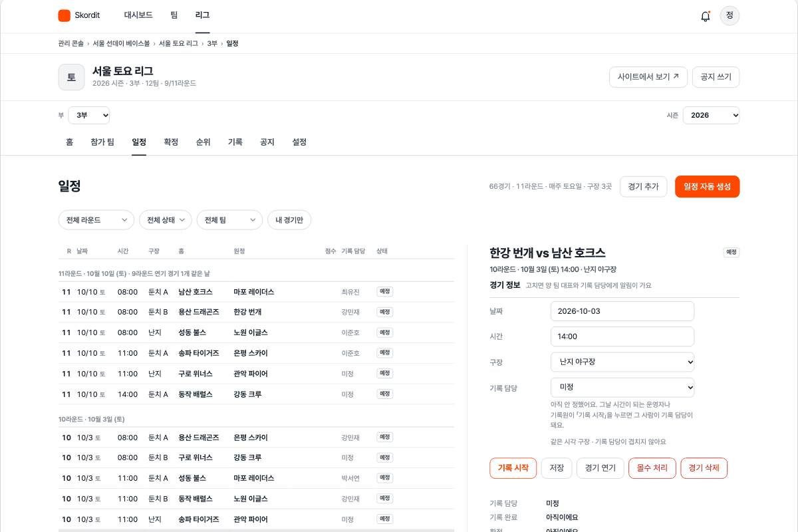Click 예정 badge in match detail header
The height and width of the screenshot is (532, 798).
731,253
